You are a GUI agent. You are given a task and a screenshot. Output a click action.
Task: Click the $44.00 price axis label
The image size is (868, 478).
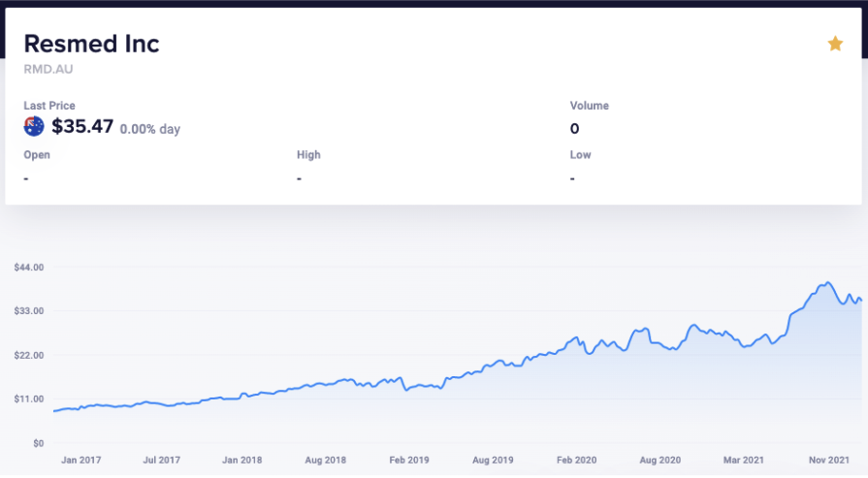pyautogui.click(x=29, y=268)
